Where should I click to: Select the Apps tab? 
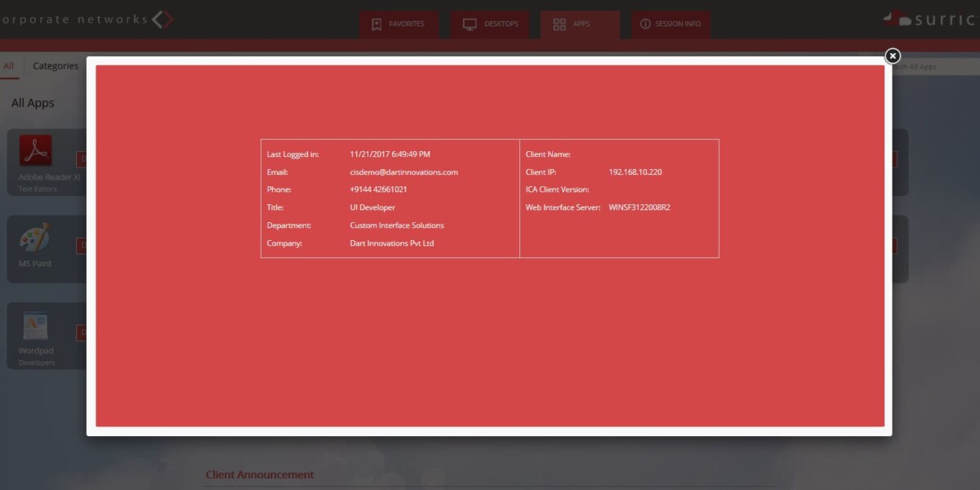coord(580,24)
